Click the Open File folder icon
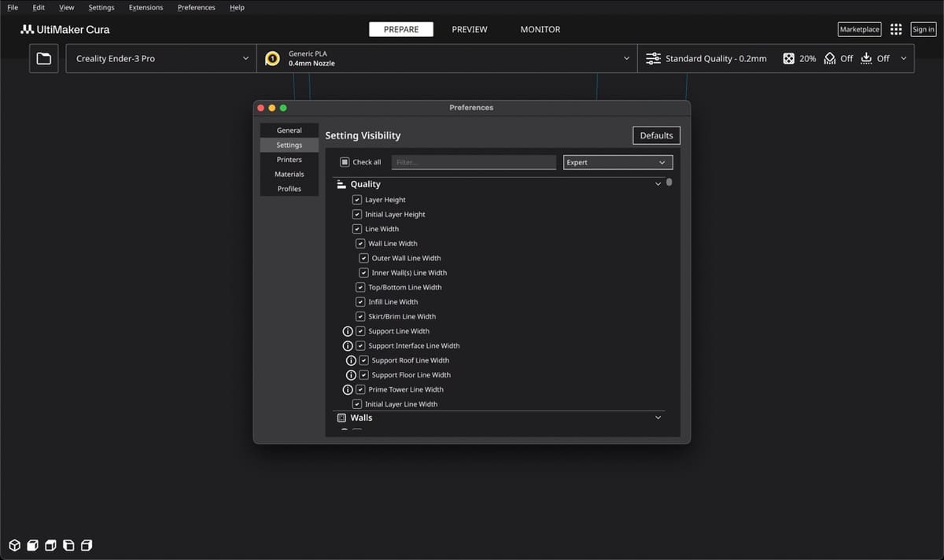Screen dimensions: 944x560 (44, 59)
